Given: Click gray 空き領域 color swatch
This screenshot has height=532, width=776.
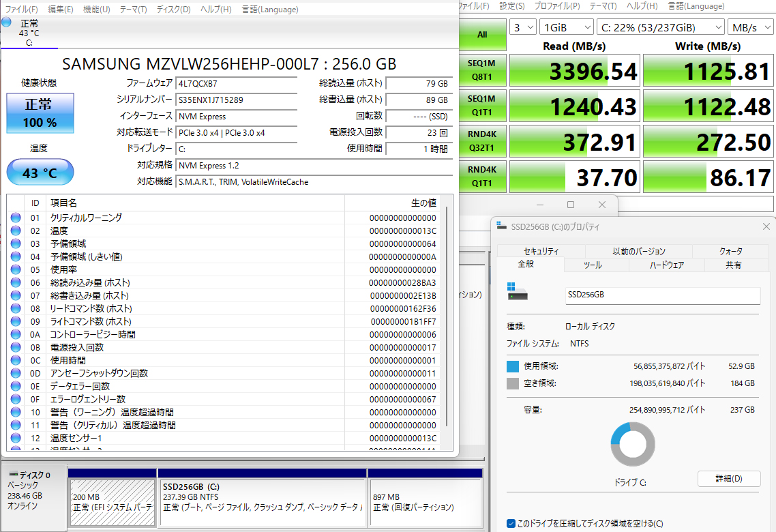Looking at the screenshot, I should 513,383.
